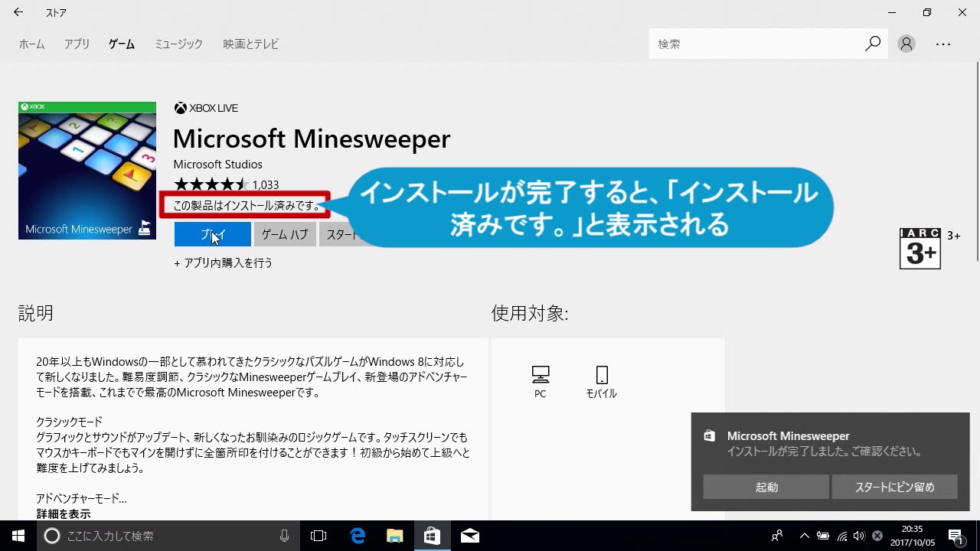The image size is (980, 551).
Task: Click the IARC 3+ rating badge
Action: coord(920,249)
